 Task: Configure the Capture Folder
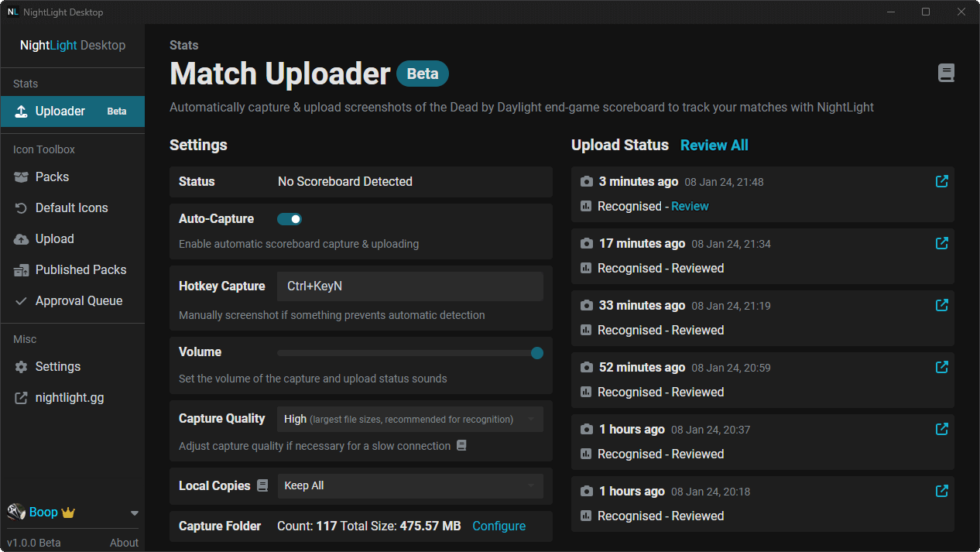[x=499, y=526]
